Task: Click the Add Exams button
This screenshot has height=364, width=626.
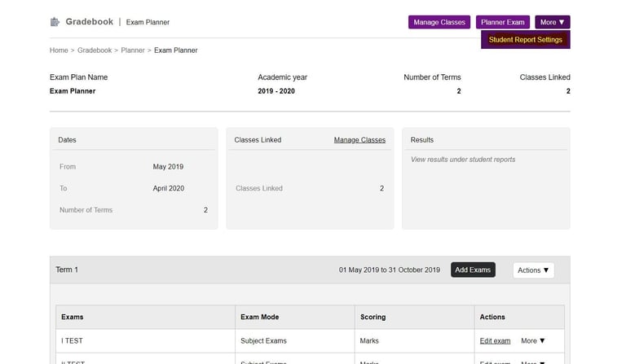Action: 473,270
